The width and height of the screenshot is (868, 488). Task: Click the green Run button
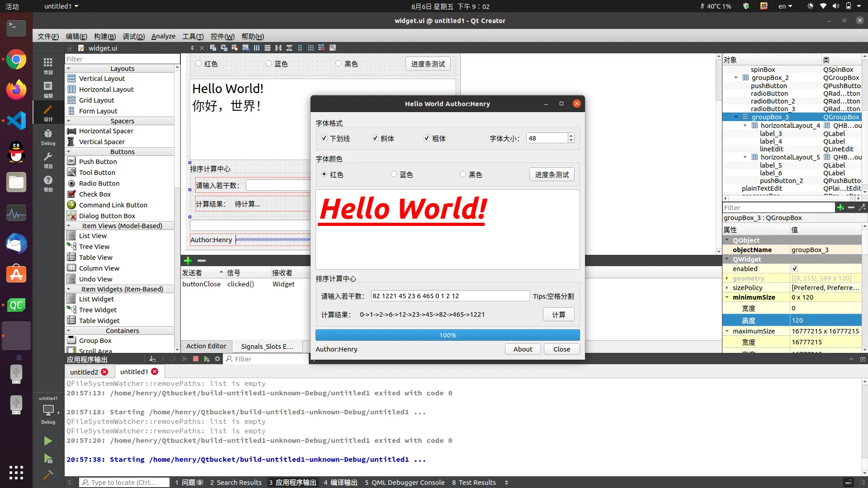(48, 441)
